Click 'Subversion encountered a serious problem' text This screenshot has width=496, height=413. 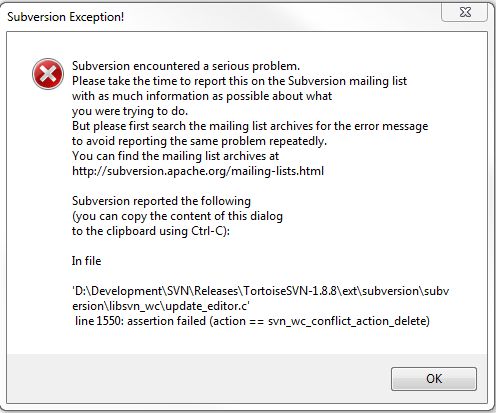[x=186, y=66]
